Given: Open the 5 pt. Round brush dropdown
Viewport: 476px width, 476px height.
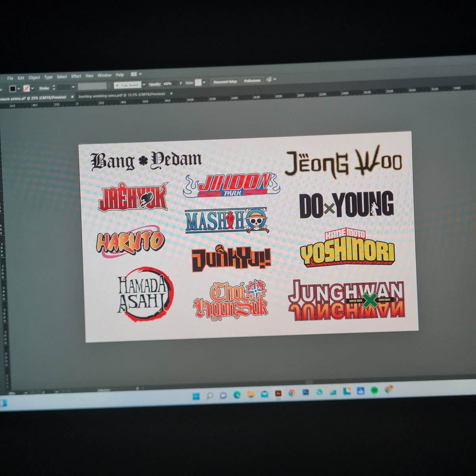Looking at the screenshot, I should click(x=144, y=84).
